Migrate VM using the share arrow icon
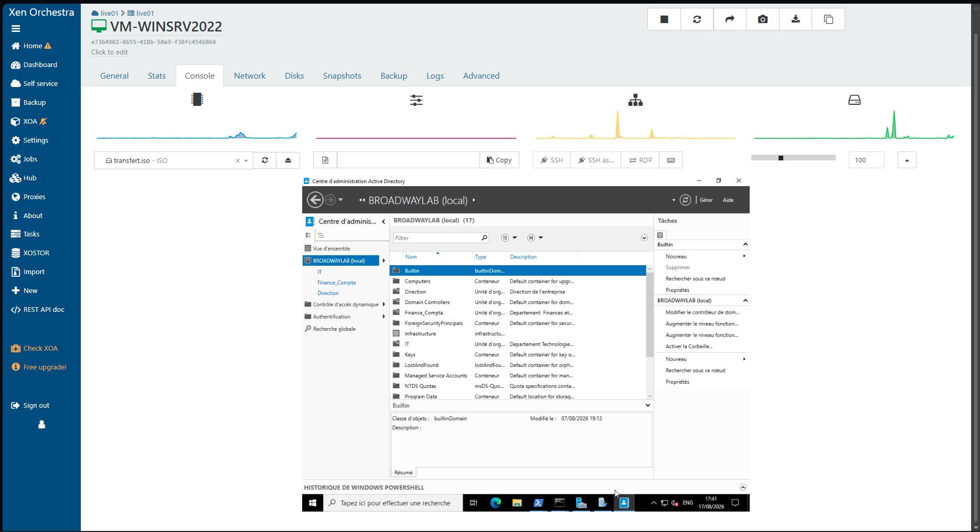The width and height of the screenshot is (980, 532). pyautogui.click(x=730, y=19)
